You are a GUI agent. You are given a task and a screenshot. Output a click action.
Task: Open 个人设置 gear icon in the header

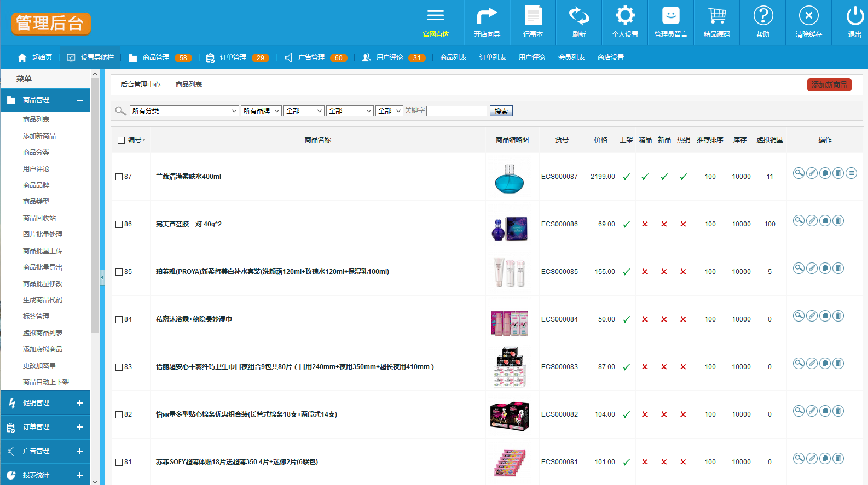pyautogui.click(x=624, y=16)
